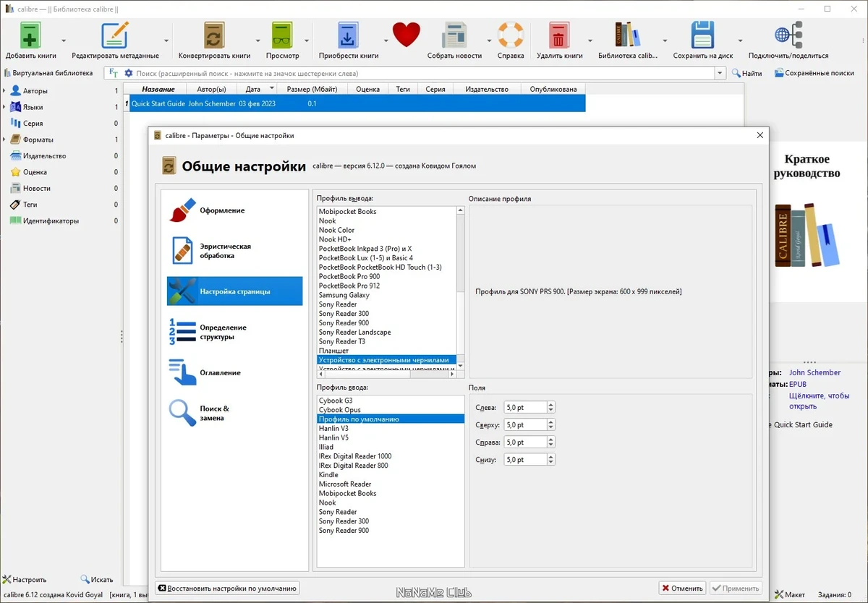
Task: Open Определение структуры settings section
Action: [235, 332]
